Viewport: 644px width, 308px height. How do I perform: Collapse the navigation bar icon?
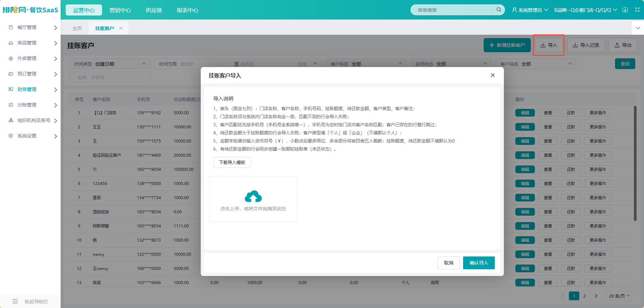(x=15, y=301)
